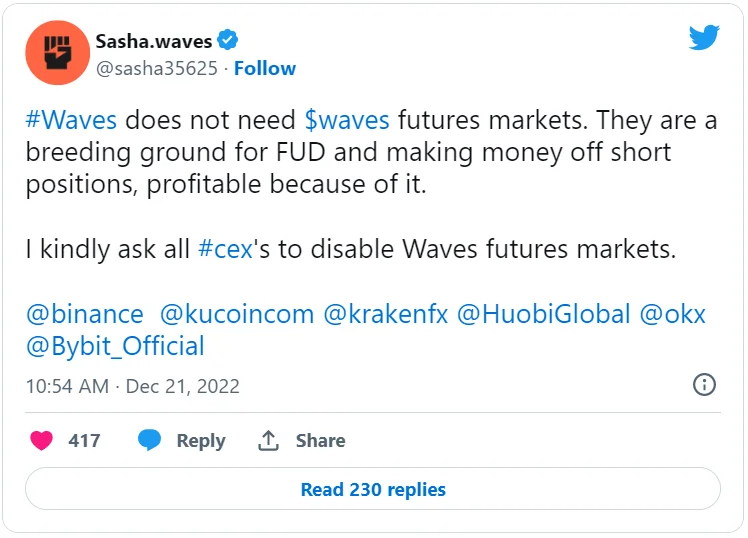
Task: Open the Read 230 replies button
Action: point(373,489)
